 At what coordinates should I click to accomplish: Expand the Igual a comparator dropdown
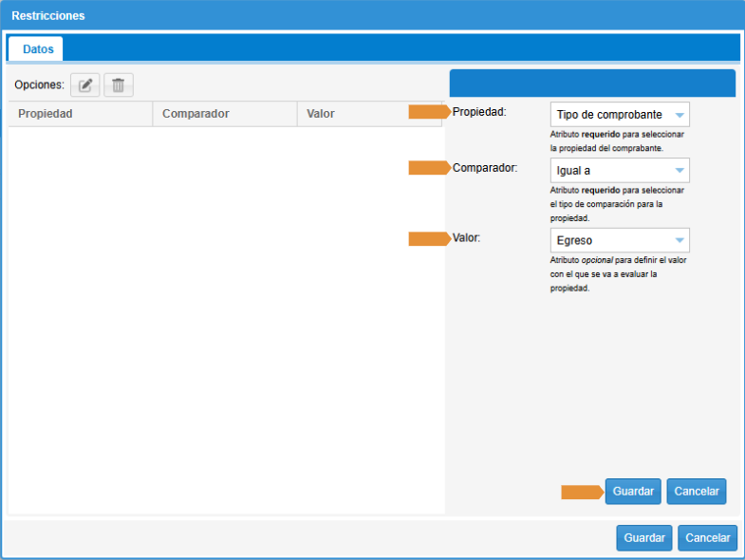click(x=620, y=171)
